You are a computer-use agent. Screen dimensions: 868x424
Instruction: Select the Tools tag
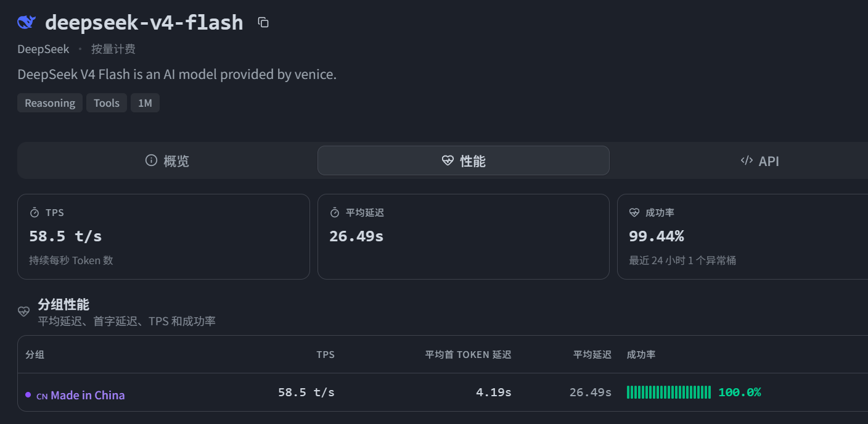pos(107,103)
